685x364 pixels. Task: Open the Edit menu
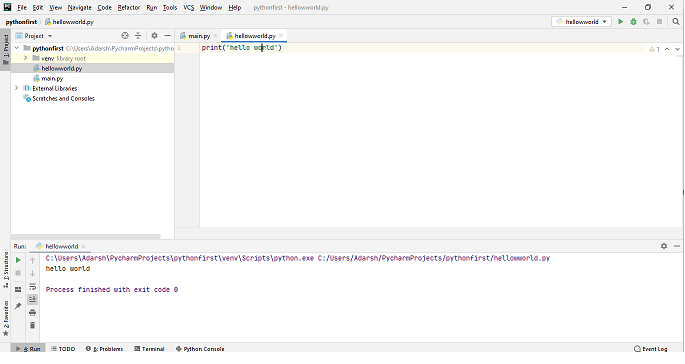pyautogui.click(x=38, y=7)
